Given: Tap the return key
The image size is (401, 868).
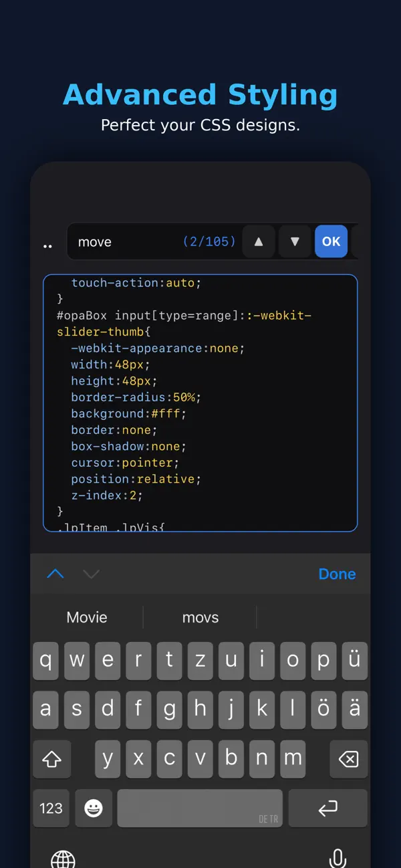Looking at the screenshot, I should coord(327,808).
